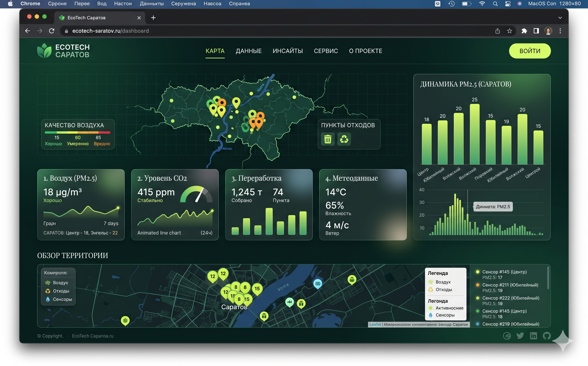Expand the tab list chevron dropdown
Image resolution: width=588 pixels, height=366 pixels.
coord(560,18)
